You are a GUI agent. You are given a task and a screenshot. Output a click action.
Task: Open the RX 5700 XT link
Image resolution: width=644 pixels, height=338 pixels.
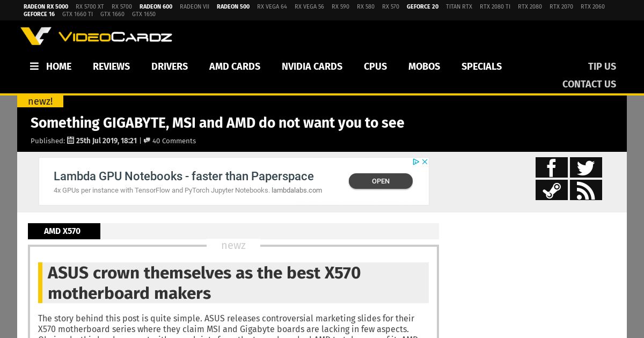(90, 7)
